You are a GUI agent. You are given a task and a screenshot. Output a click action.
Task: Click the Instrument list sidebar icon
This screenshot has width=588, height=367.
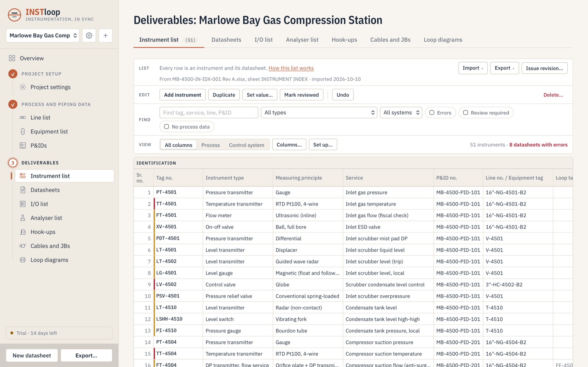(23, 176)
